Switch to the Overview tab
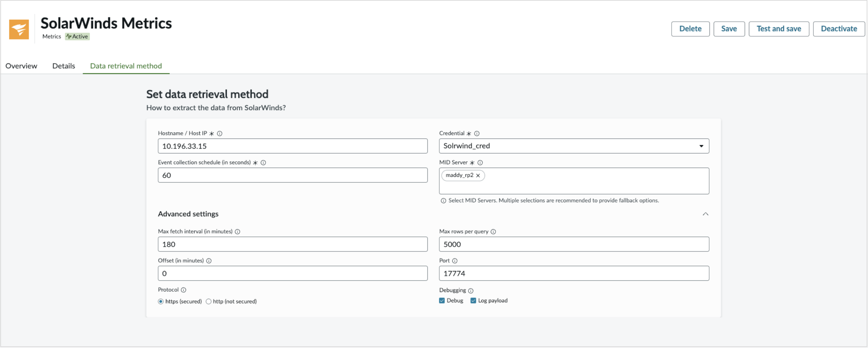This screenshot has width=868, height=348. 21,66
